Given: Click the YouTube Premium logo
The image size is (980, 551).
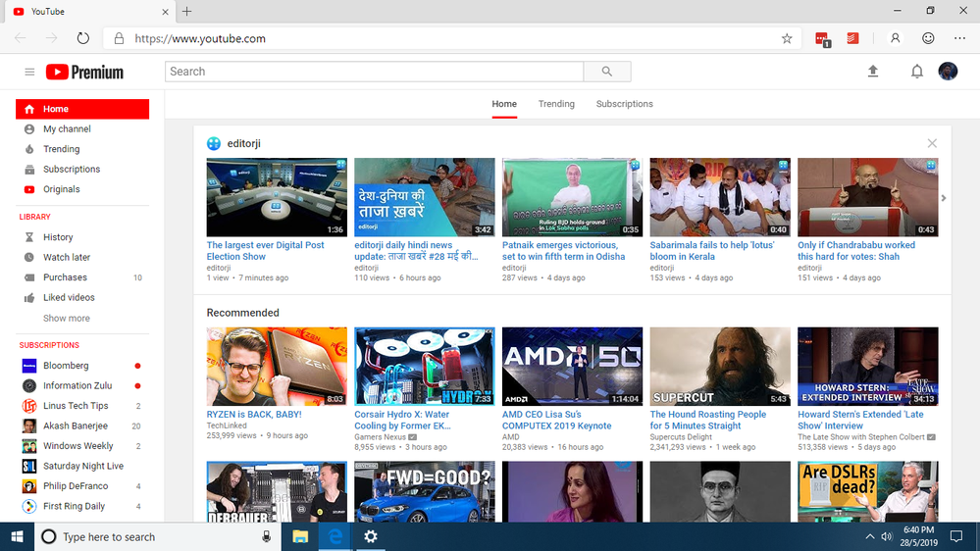Looking at the screenshot, I should pos(84,72).
